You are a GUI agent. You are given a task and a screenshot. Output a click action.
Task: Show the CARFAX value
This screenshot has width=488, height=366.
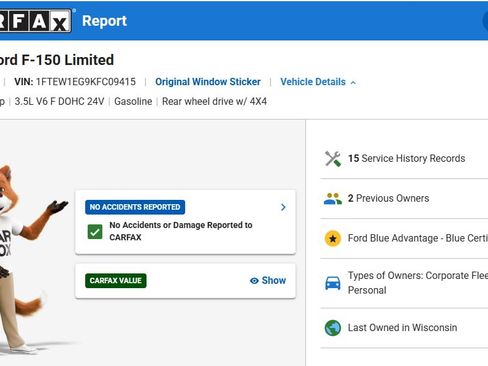[268, 281]
